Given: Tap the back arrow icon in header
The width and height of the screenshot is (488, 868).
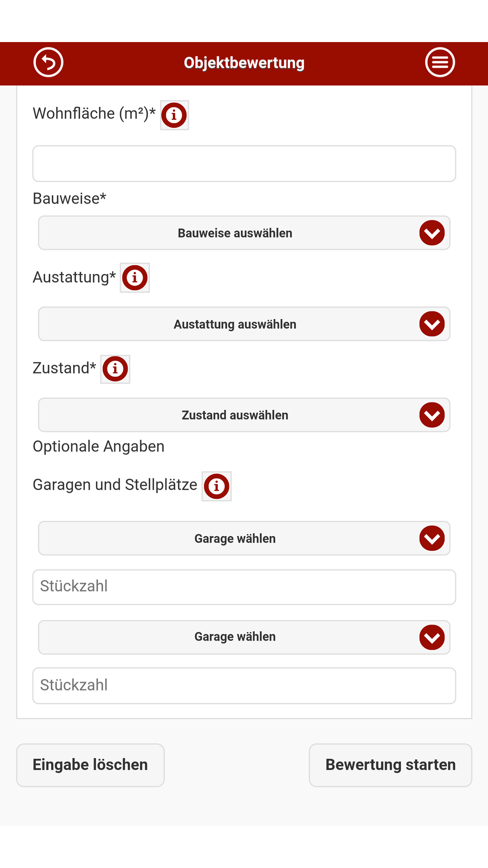Looking at the screenshot, I should [48, 62].
